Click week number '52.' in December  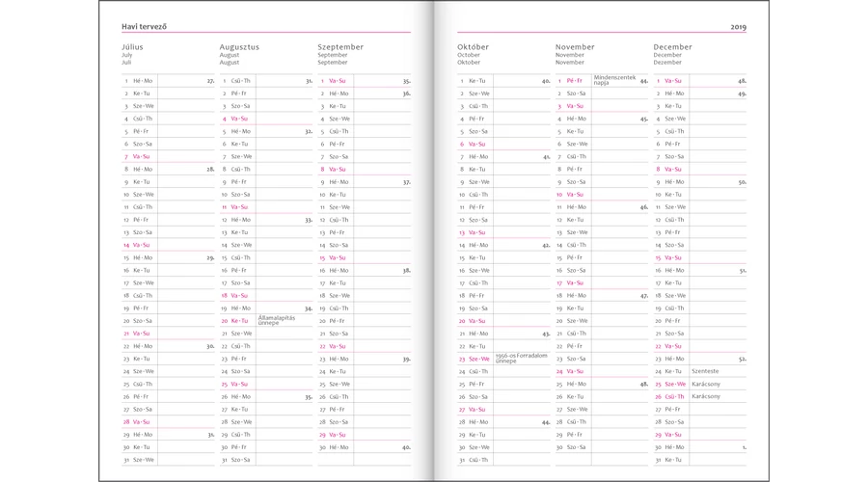742,360
